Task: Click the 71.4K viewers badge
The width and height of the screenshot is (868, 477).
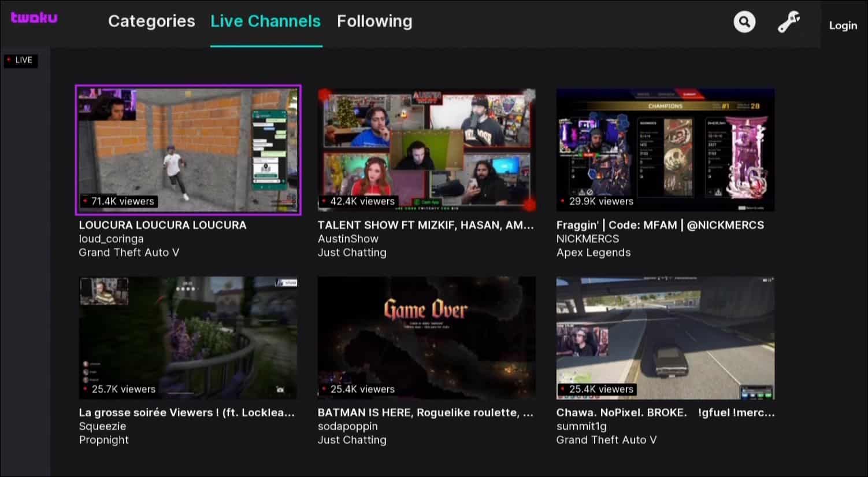Action: point(118,201)
